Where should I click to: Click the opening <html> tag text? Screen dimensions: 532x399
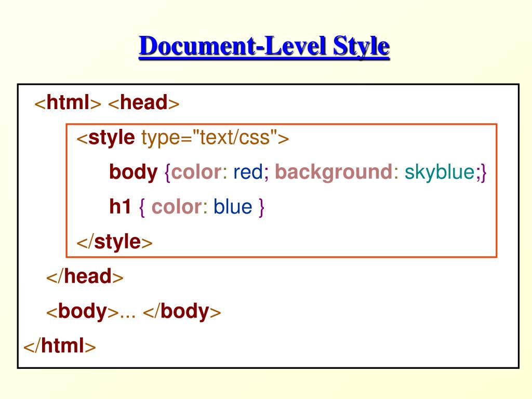[x=68, y=102]
